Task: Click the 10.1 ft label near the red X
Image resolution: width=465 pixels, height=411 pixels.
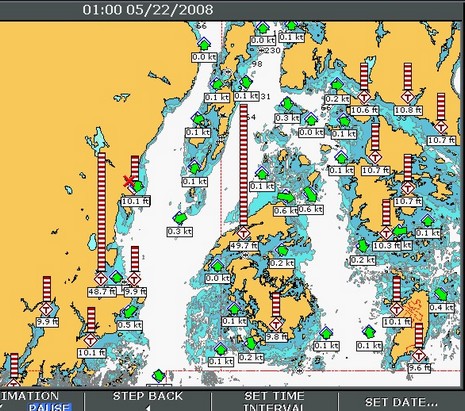Action: point(135,201)
